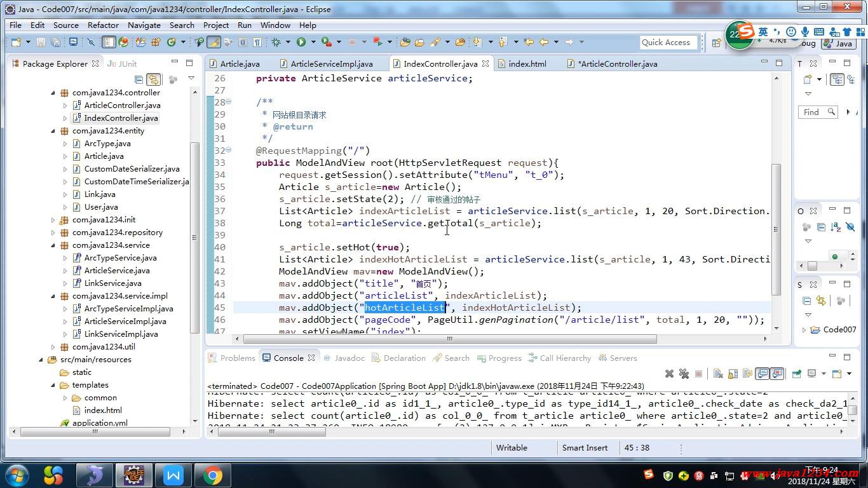
Task: Open the Refactor menu
Action: pyautogui.click(x=103, y=25)
